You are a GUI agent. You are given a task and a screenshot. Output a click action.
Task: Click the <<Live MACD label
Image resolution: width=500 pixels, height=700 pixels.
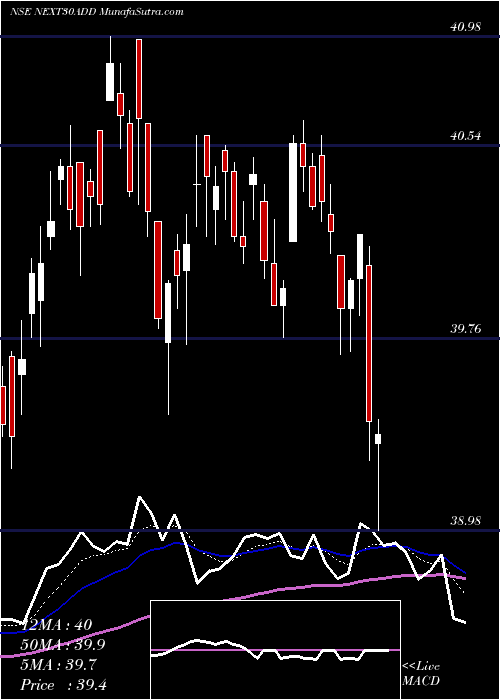(421, 674)
